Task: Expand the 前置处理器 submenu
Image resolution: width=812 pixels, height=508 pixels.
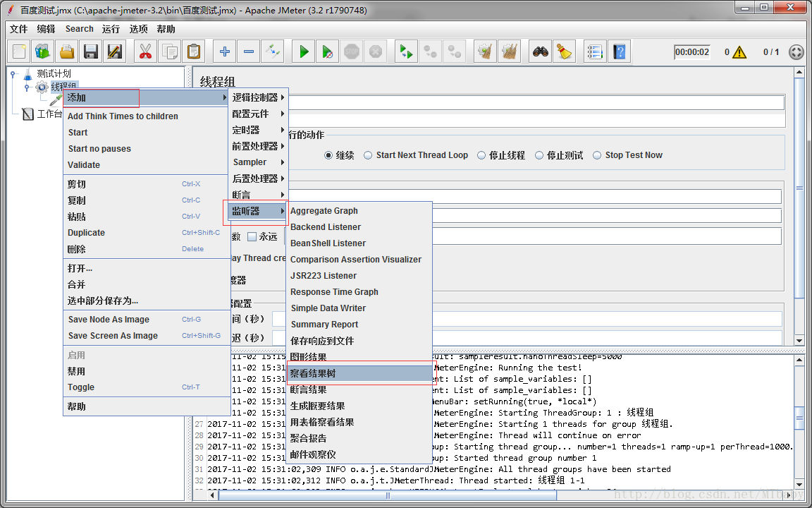Action: tap(258, 146)
